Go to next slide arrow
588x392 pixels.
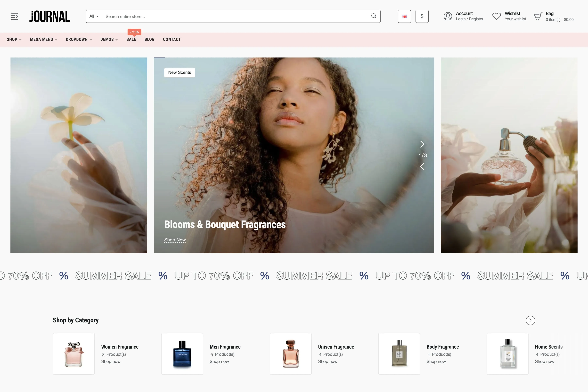click(x=422, y=144)
